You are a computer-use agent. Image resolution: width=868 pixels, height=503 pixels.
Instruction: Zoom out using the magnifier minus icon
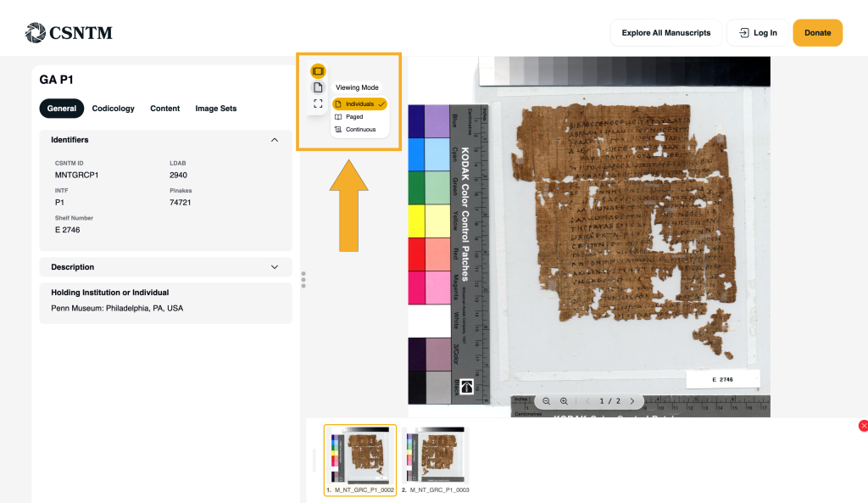[x=547, y=401]
